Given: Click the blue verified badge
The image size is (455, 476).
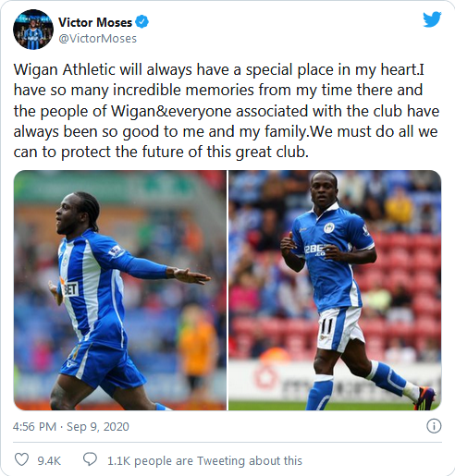Looking at the screenshot, I should [142, 22].
